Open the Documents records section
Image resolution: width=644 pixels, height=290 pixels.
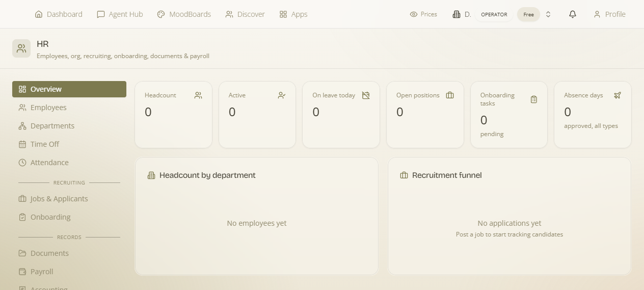click(69, 253)
